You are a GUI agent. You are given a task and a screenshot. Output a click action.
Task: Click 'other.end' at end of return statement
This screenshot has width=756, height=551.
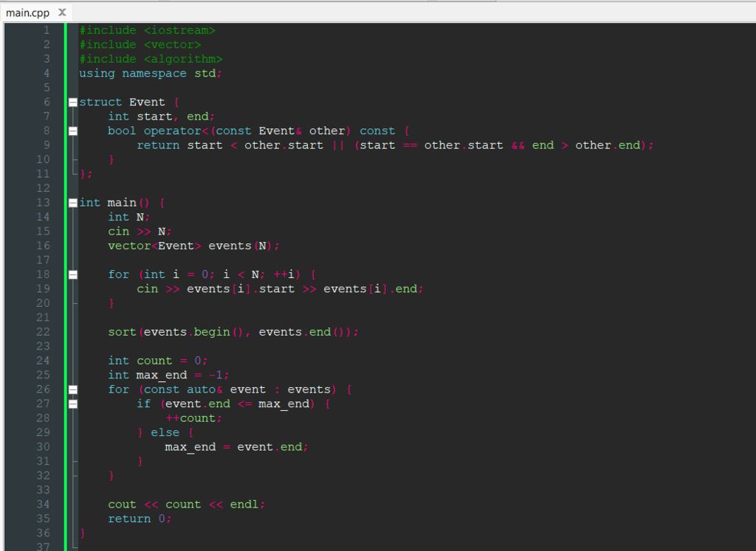[608, 145]
